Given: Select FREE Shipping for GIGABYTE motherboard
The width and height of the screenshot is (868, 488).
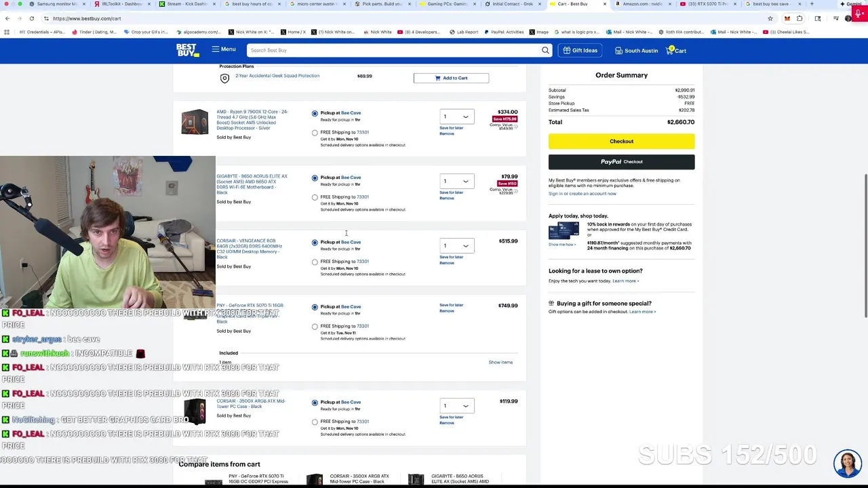Looking at the screenshot, I should (x=315, y=197).
